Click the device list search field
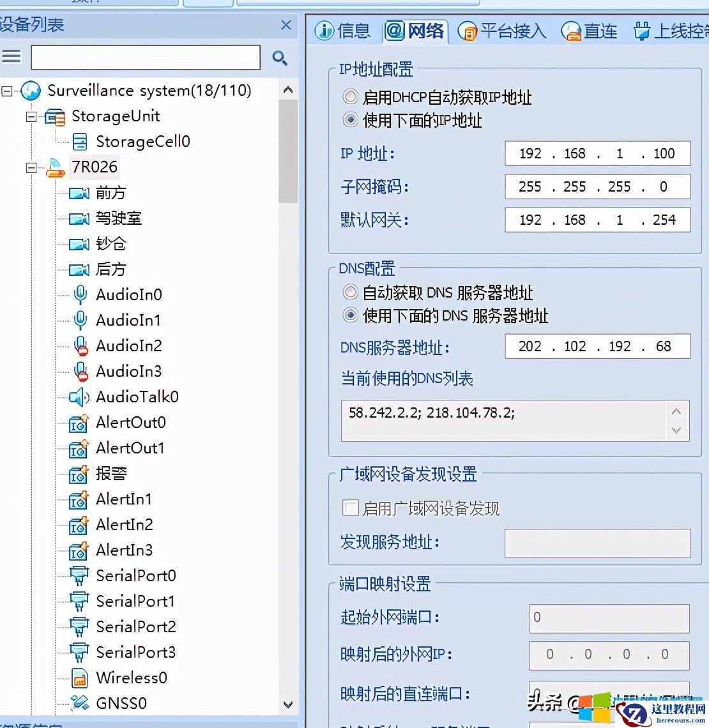 pos(146,57)
